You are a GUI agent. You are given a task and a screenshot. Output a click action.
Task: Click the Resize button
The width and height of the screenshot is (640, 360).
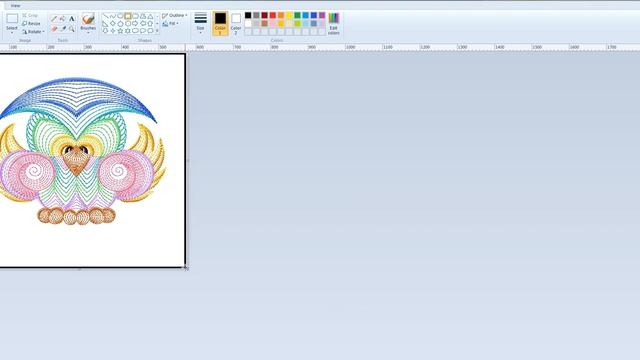[31, 24]
